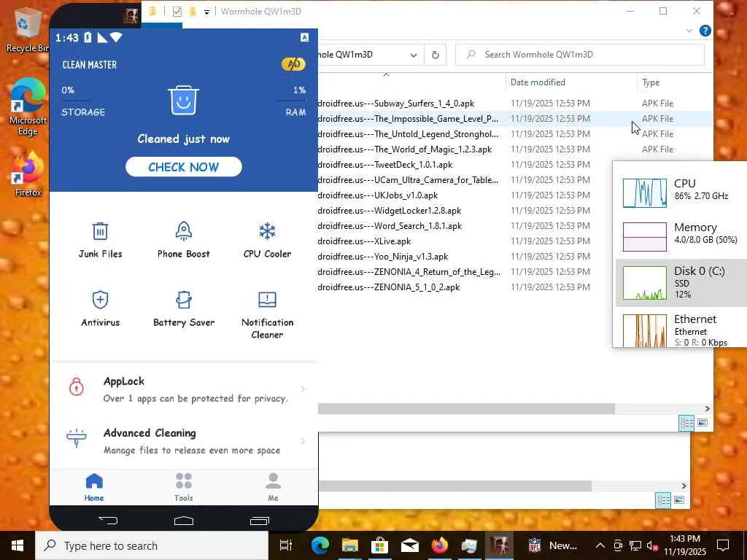The image size is (747, 560).
Task: Click Task View taskbar icon
Action: point(286,545)
